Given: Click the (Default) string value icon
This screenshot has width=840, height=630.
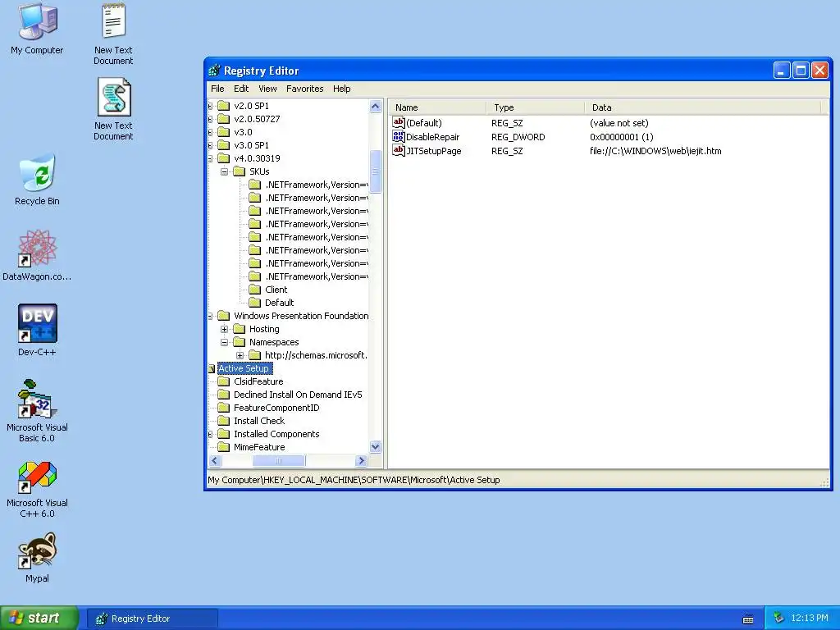Looking at the screenshot, I should coord(399,123).
